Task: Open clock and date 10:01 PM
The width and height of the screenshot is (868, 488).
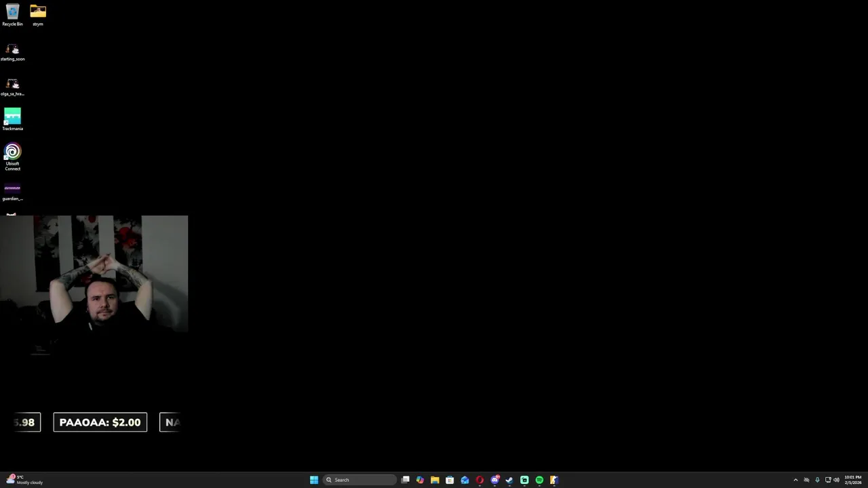Action: (853, 480)
